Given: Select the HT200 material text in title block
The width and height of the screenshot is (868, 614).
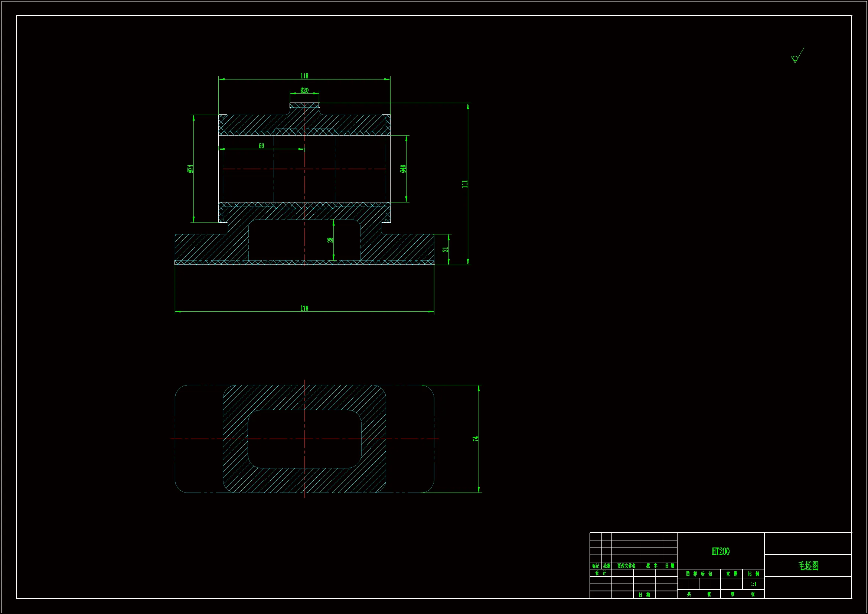Looking at the screenshot, I should [721, 552].
